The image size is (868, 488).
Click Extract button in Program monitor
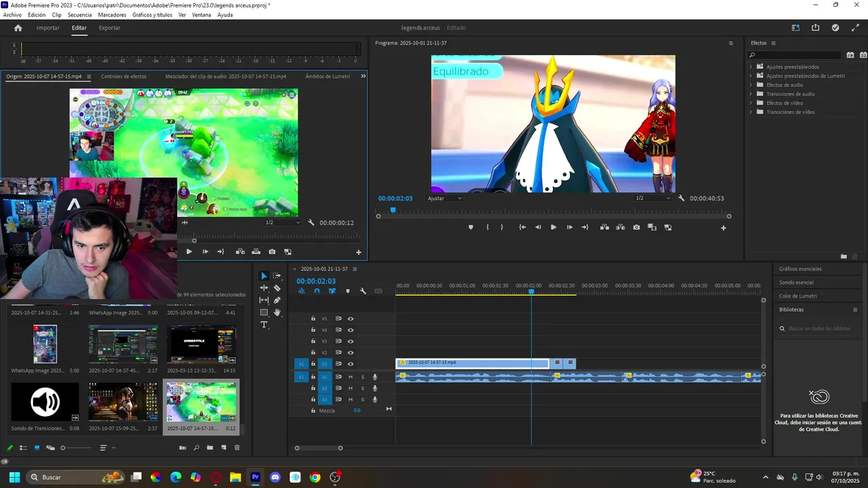(620, 227)
